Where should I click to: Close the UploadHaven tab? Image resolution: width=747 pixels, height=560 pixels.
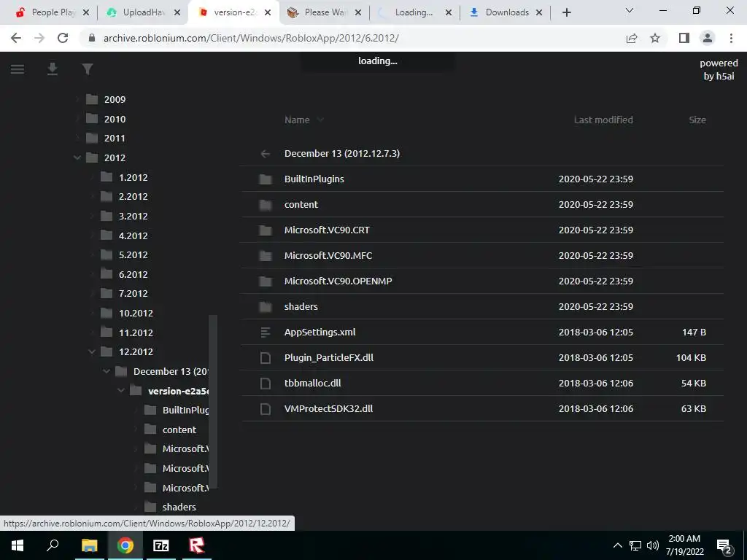tap(177, 12)
